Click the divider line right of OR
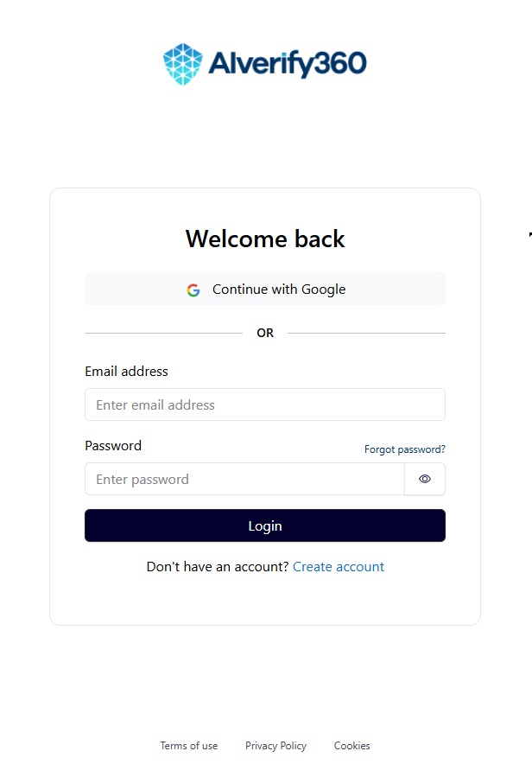The image size is (532, 764). point(366,333)
